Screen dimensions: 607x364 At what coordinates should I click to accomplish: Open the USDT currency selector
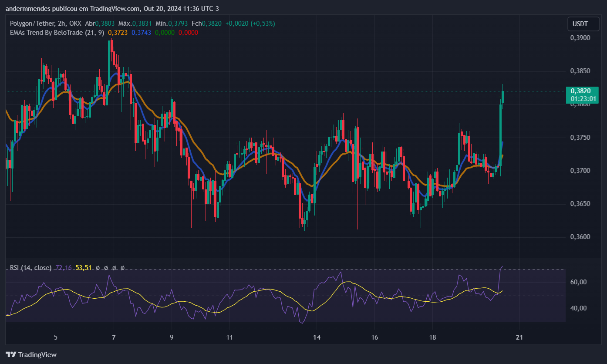coord(580,24)
